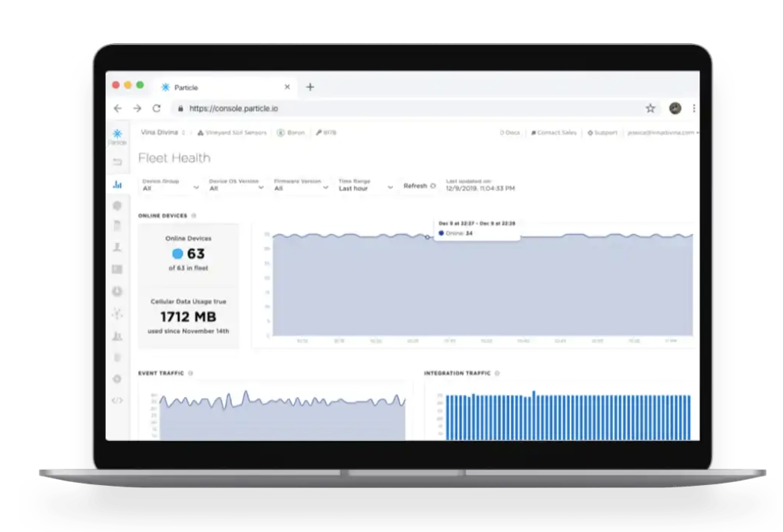The image size is (783, 532).
Task: Change Time Range from Last hour
Action: 365,185
